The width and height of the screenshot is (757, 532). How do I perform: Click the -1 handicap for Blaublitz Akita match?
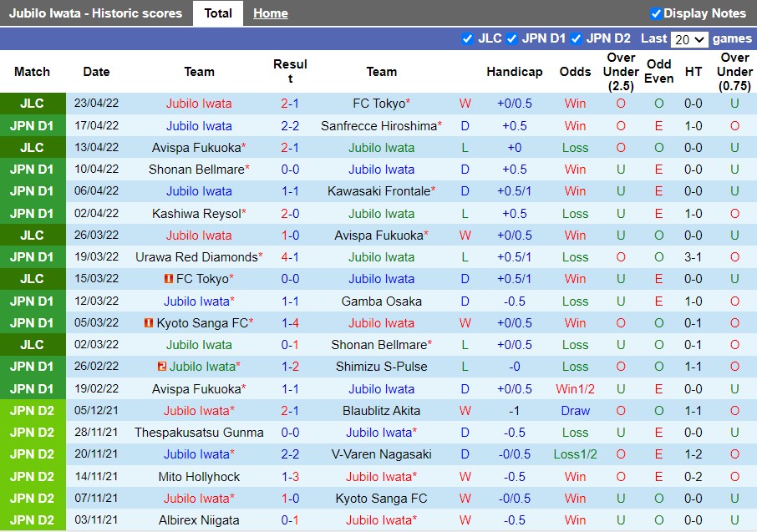point(514,411)
